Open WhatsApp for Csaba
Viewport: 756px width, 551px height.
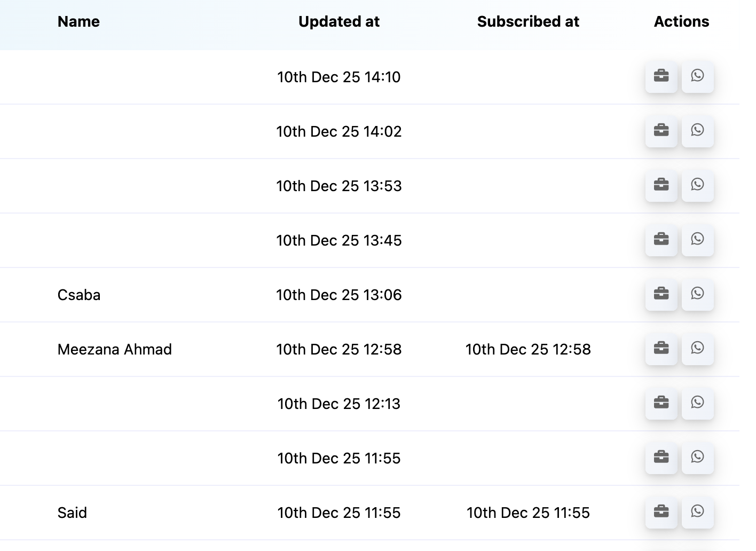pos(697,294)
